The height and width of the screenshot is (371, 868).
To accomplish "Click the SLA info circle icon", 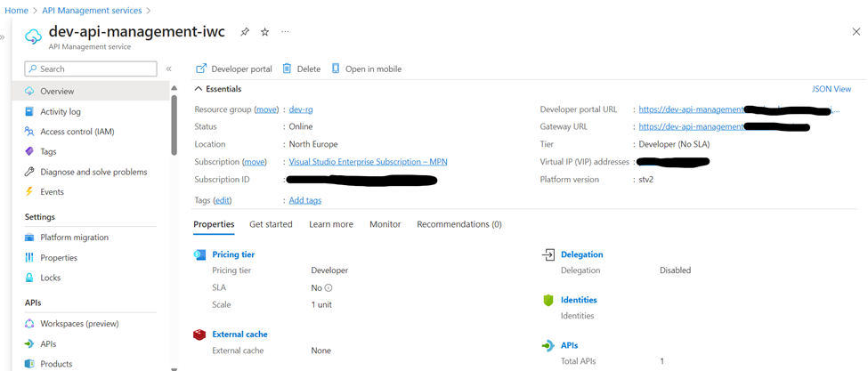I will click(x=329, y=287).
